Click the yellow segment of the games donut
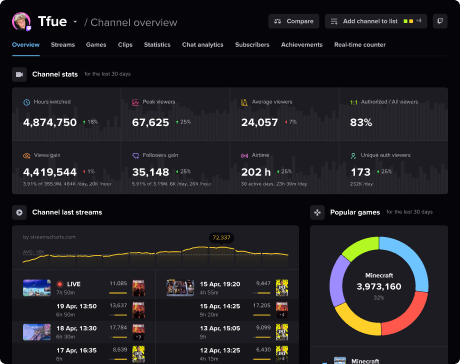This screenshot has height=364, width=460. pyautogui.click(x=356, y=322)
